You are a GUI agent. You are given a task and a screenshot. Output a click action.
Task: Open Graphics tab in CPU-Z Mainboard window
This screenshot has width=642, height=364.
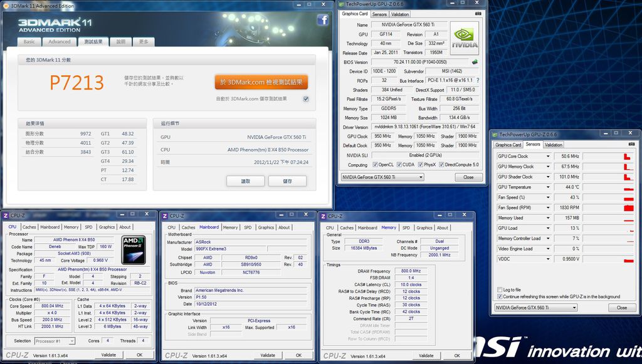(x=266, y=227)
